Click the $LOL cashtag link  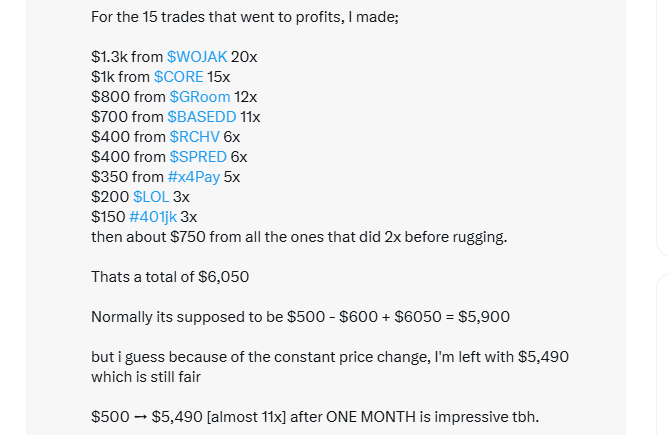[x=151, y=196]
